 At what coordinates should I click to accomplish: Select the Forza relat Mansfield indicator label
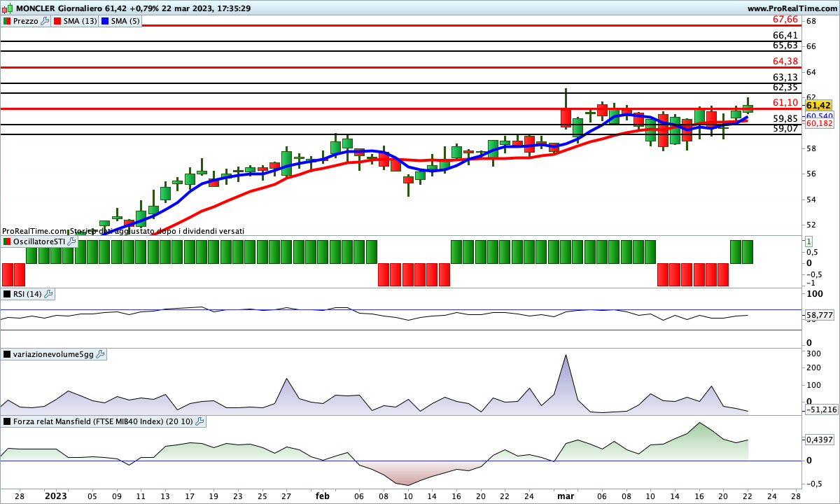[x=103, y=421]
